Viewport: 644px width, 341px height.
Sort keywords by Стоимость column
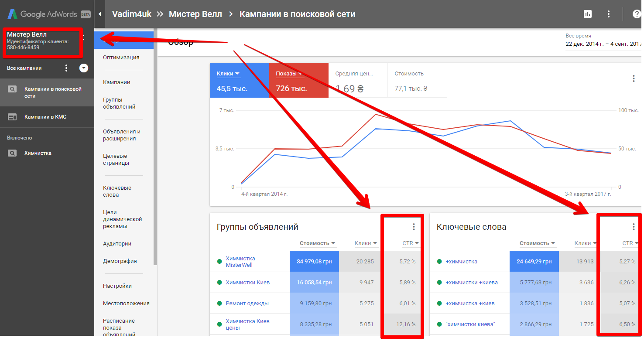pos(537,243)
